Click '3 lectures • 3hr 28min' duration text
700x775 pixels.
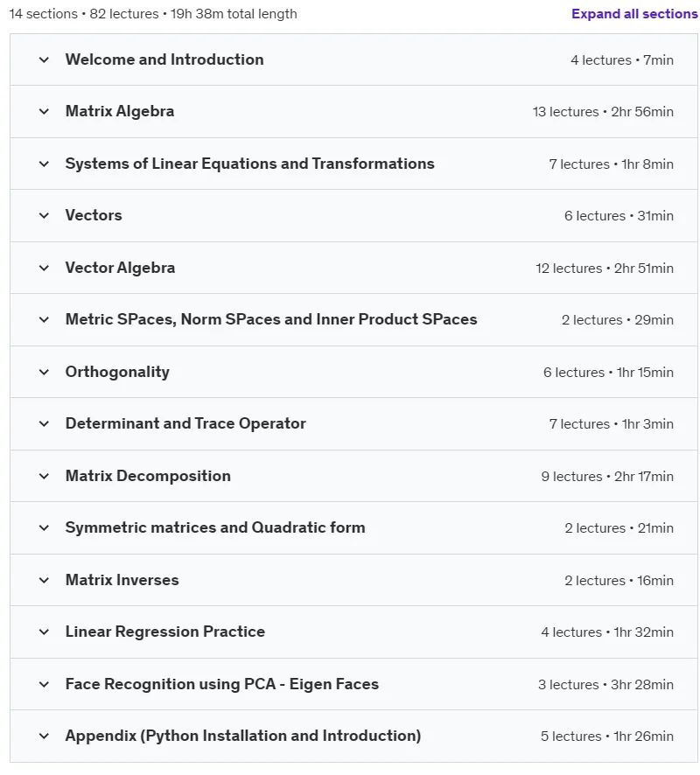pyautogui.click(x=605, y=685)
